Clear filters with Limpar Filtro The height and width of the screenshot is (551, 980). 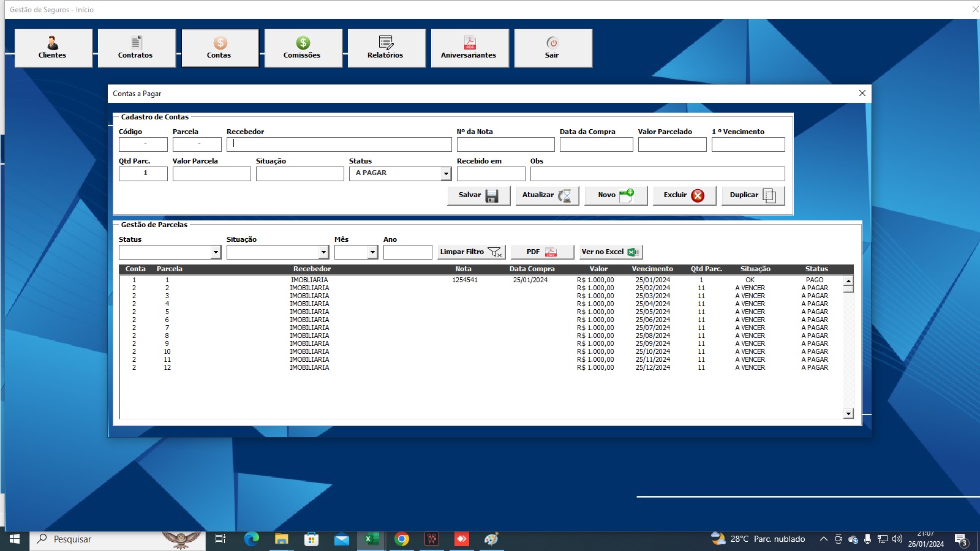click(x=472, y=252)
